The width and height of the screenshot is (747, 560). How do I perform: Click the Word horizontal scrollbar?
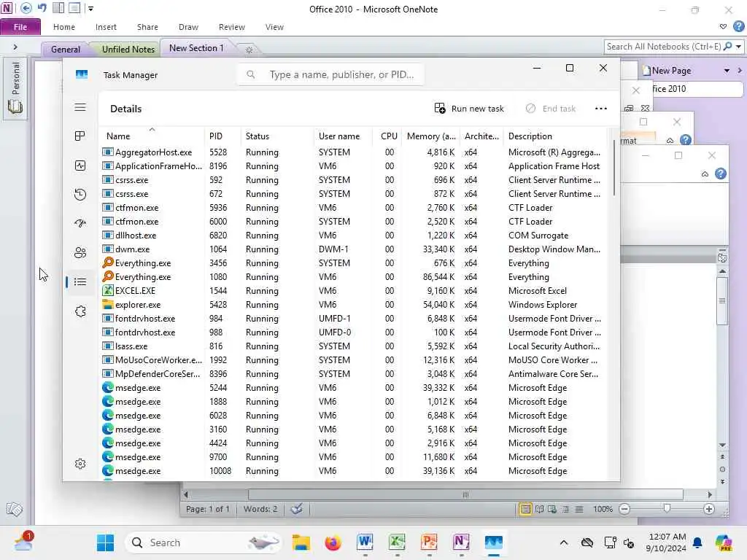(465, 494)
